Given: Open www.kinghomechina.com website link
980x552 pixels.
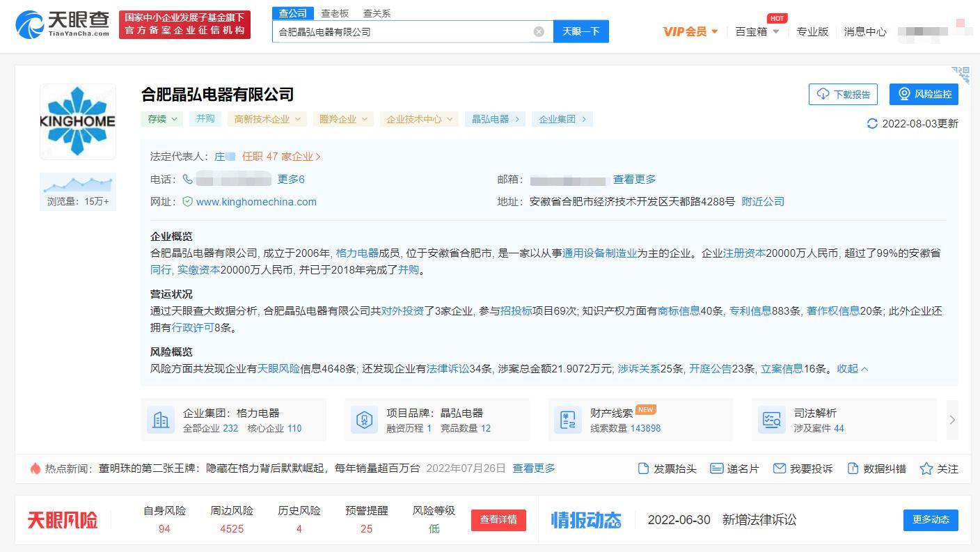Looking at the screenshot, I should point(256,201).
